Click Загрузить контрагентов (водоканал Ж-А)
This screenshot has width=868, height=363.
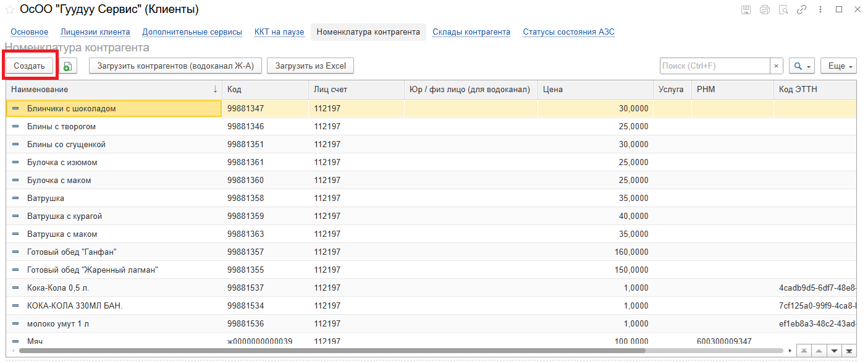176,66
